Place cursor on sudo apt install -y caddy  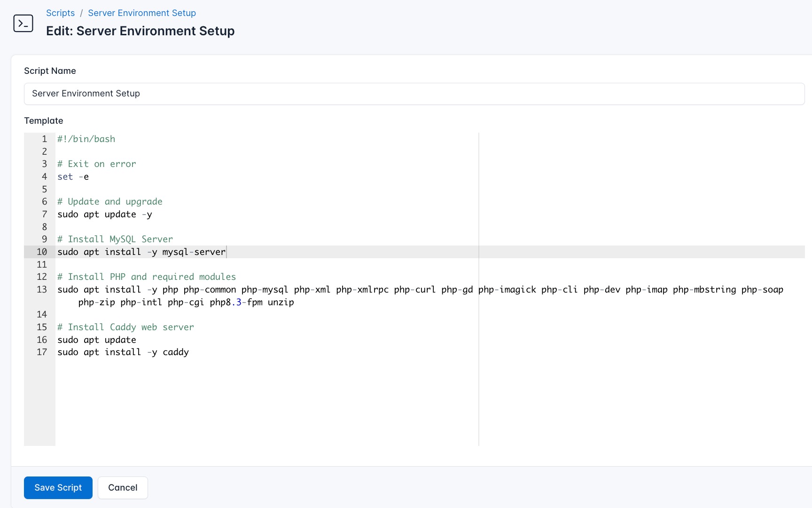[x=123, y=352]
